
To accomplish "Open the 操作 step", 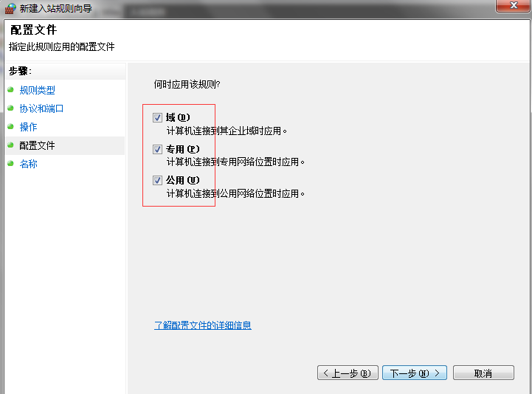I will tap(29, 127).
